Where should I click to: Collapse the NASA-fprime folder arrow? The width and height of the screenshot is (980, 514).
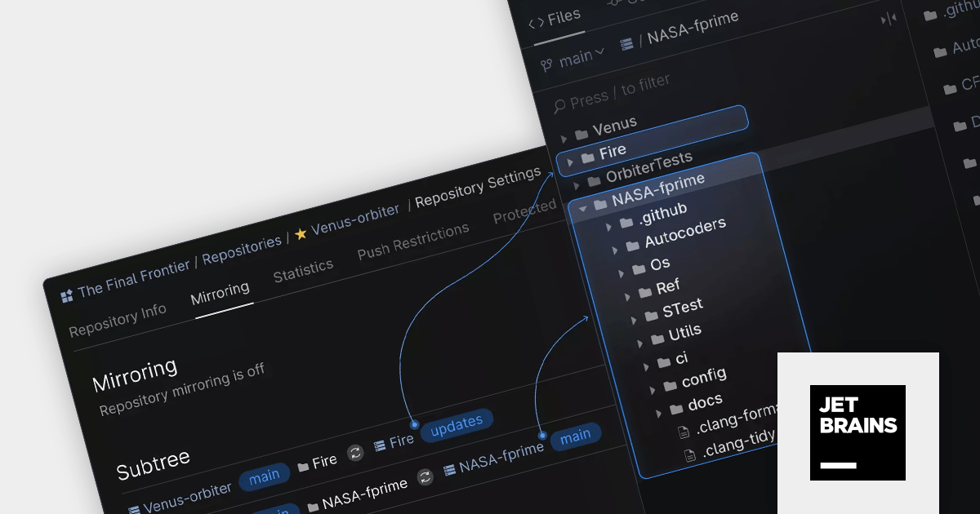click(583, 209)
